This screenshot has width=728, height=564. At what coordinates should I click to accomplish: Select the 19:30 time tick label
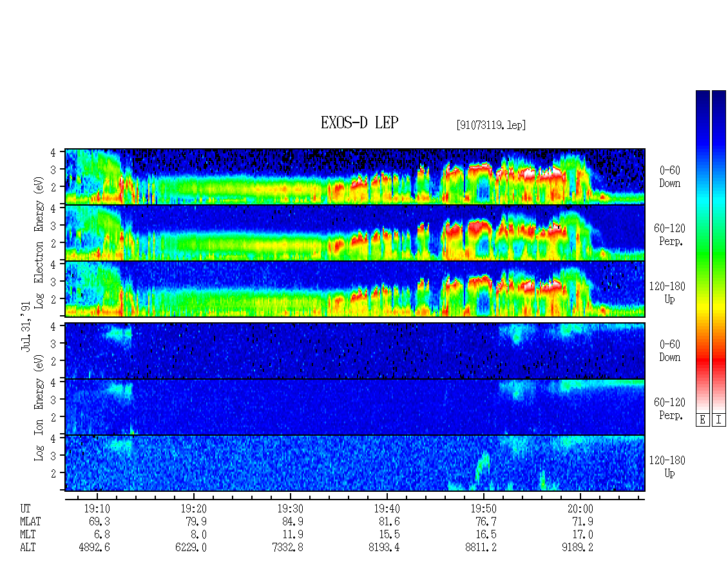(290, 509)
